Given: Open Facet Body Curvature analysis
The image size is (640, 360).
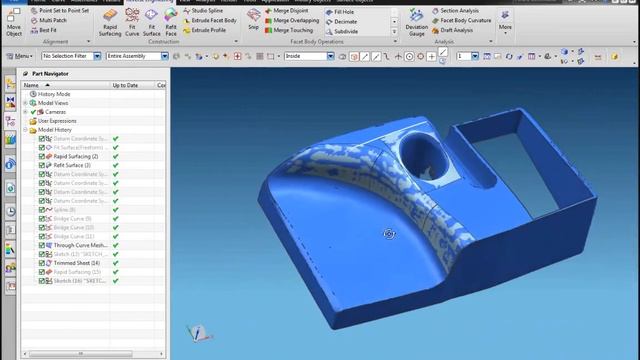Looking at the screenshot, I should tap(462, 20).
